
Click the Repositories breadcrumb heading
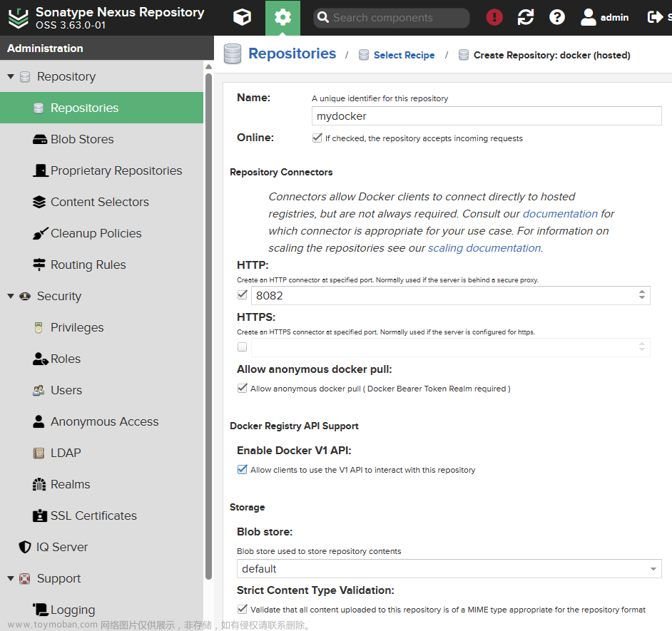point(292,53)
